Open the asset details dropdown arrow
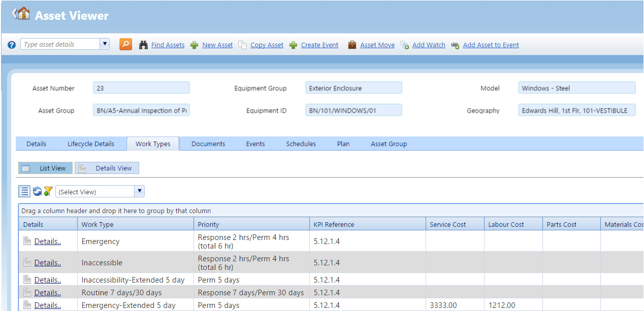644x311 pixels. click(105, 44)
